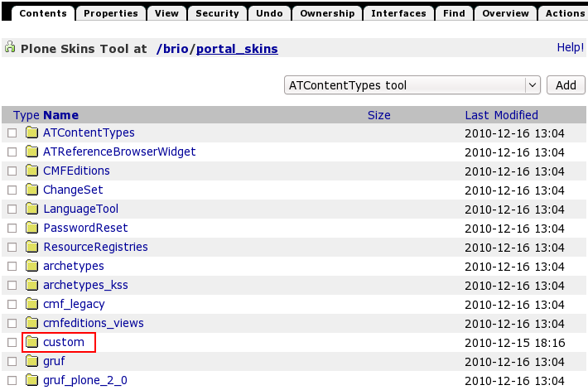Open the Actions tab
Viewport: 588px width, 390px height.
point(564,13)
